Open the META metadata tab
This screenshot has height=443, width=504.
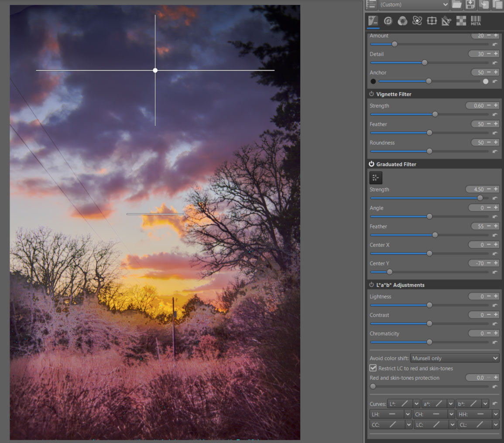[x=476, y=21]
